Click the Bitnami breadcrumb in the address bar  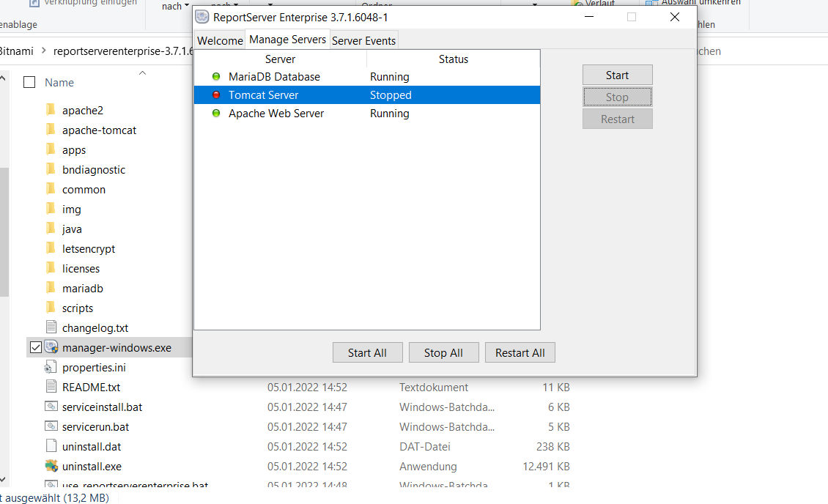pyautogui.click(x=16, y=51)
